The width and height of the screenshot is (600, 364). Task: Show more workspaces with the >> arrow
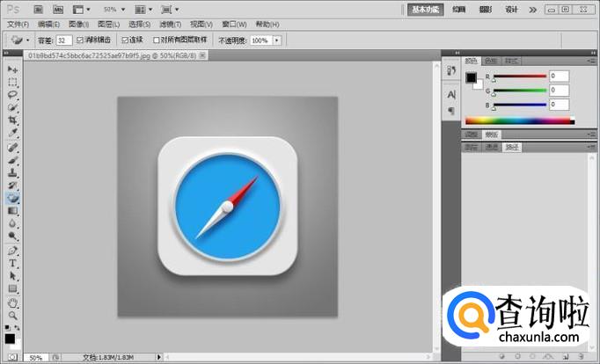pyautogui.click(x=532, y=10)
